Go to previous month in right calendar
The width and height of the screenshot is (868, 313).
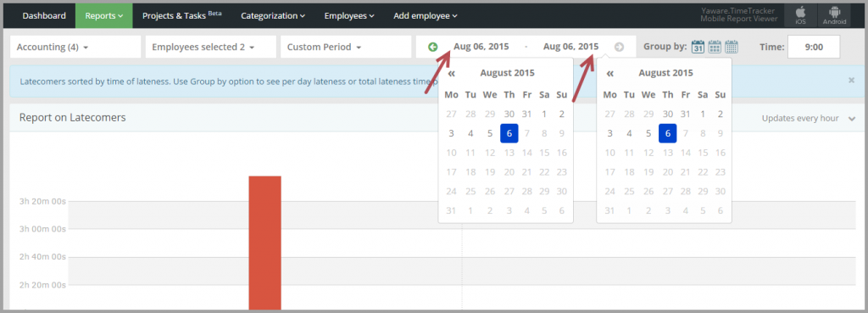point(610,73)
